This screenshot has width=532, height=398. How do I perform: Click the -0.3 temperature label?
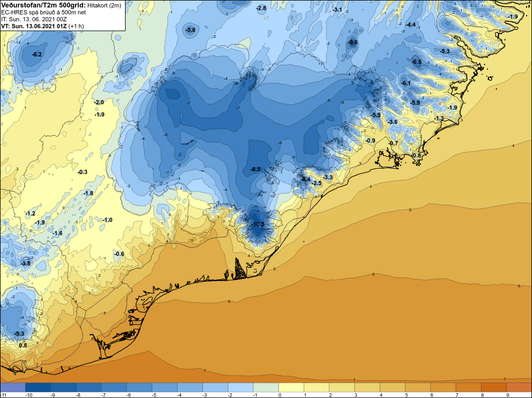[82, 172]
